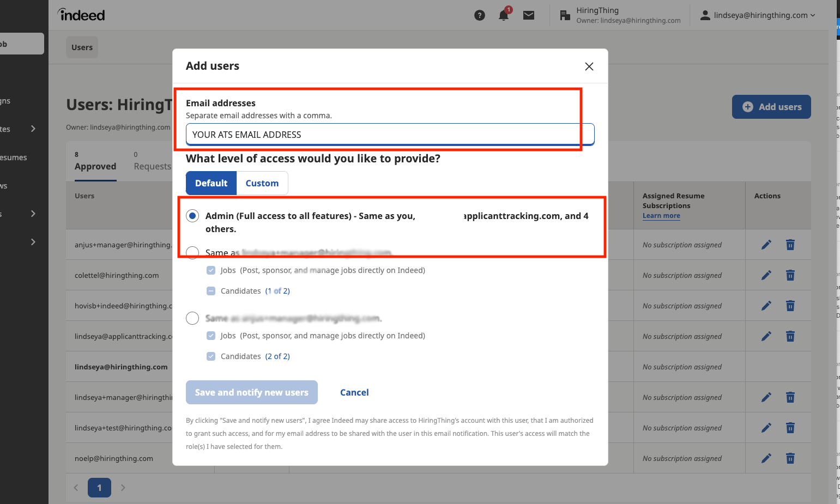This screenshot has width=840, height=504.
Task: Go to page 1 button
Action: coord(99,488)
